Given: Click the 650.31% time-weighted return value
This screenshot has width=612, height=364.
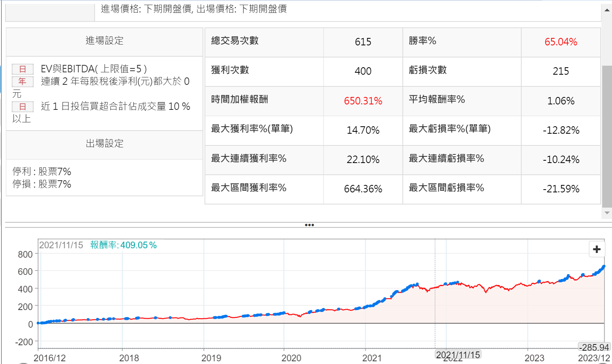Looking at the screenshot, I should tap(363, 101).
